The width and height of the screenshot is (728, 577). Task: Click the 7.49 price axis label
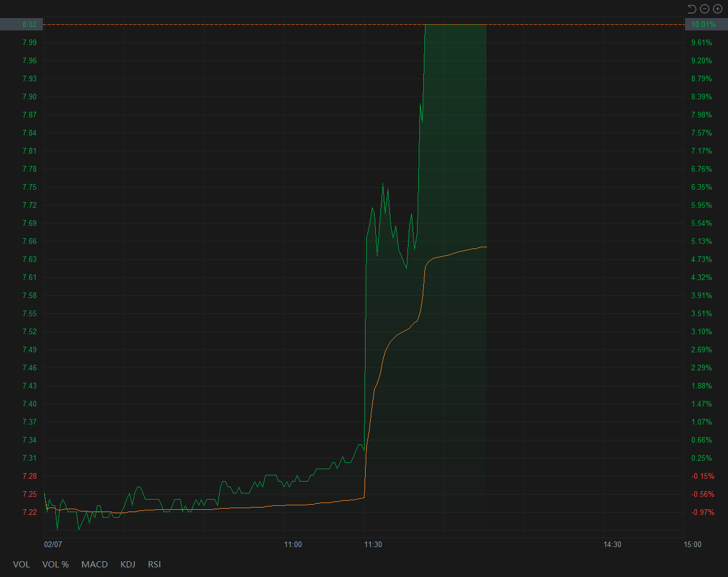click(x=29, y=349)
